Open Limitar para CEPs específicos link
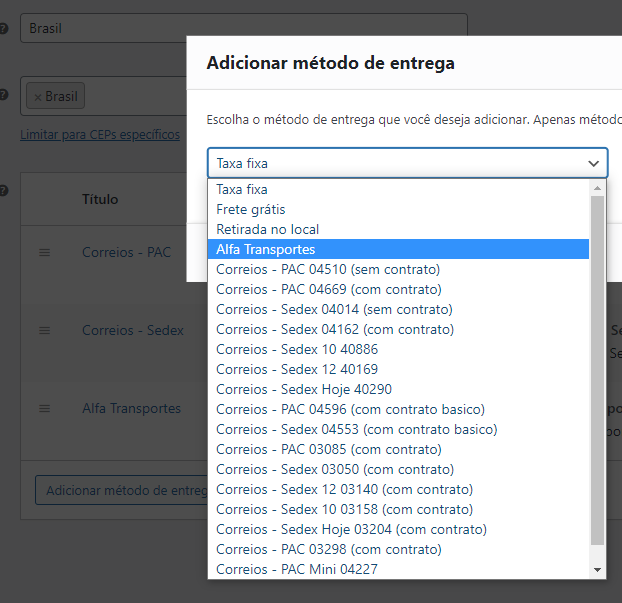This screenshot has height=603, width=622. coord(100,134)
